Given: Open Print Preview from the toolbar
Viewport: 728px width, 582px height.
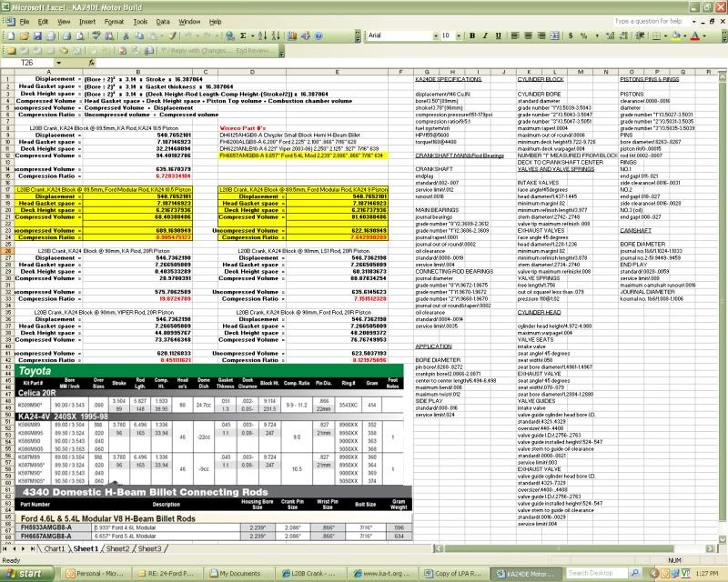Looking at the screenshot, I should pos(79,35).
